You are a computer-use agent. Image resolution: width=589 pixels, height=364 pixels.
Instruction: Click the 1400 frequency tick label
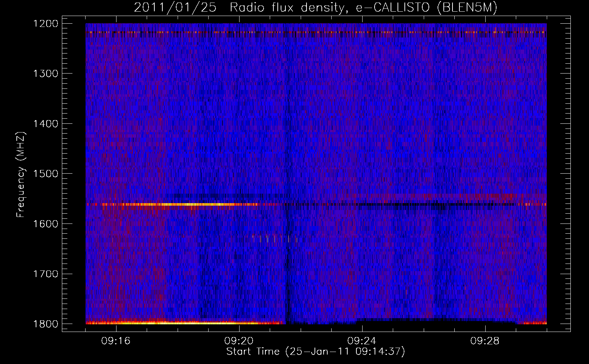(x=46, y=124)
